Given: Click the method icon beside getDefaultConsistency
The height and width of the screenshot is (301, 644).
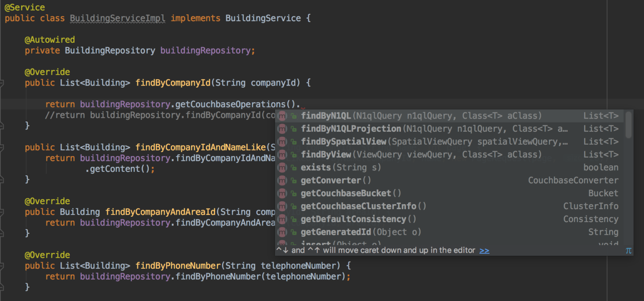Looking at the screenshot, I should [282, 219].
